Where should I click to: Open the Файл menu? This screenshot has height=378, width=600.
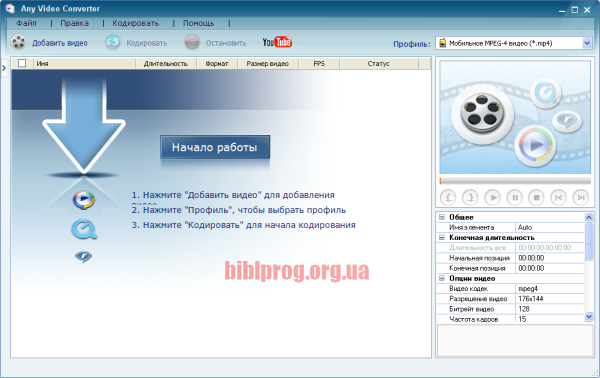click(x=26, y=23)
